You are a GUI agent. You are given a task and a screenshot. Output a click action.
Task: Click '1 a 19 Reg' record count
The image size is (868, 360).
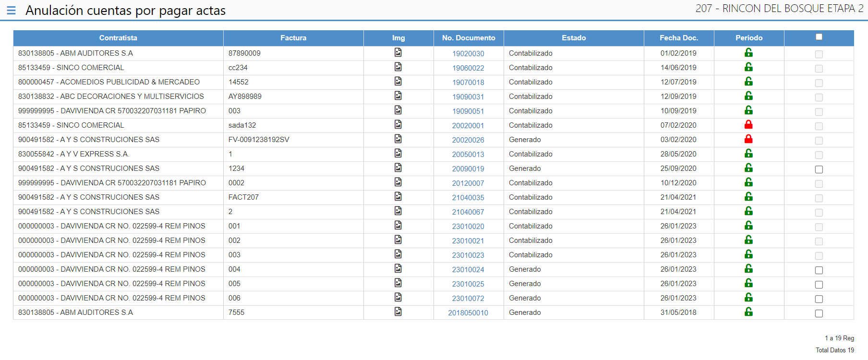click(839, 338)
